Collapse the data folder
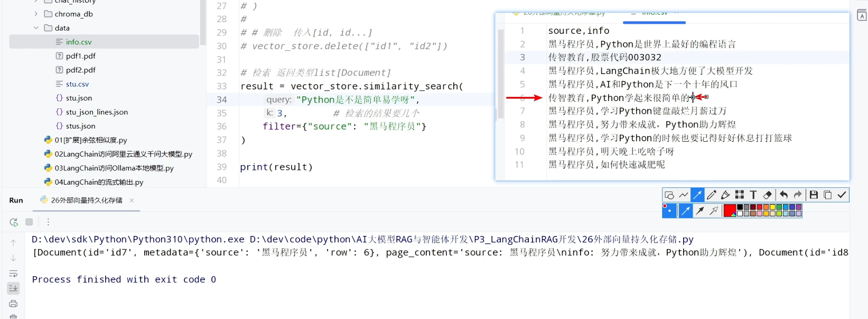Screen dimensions: 868x319 36,28
